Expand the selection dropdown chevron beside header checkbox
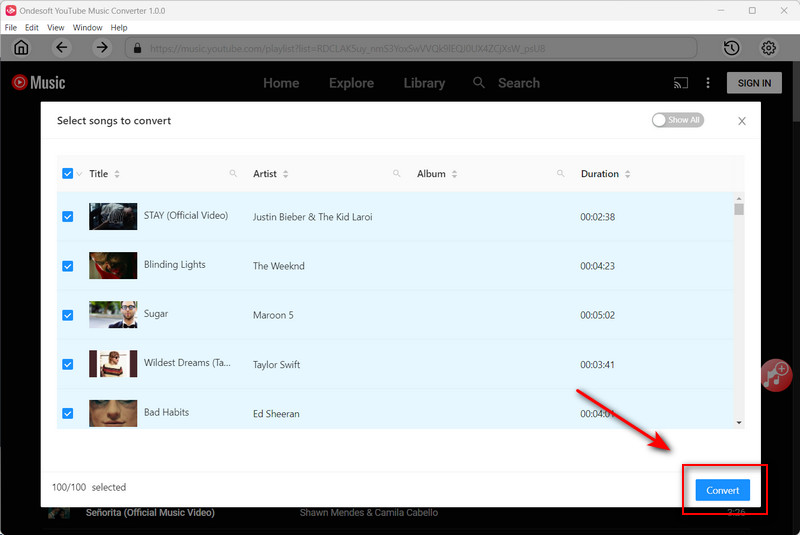Viewport: 800px width, 535px height. pos(79,174)
